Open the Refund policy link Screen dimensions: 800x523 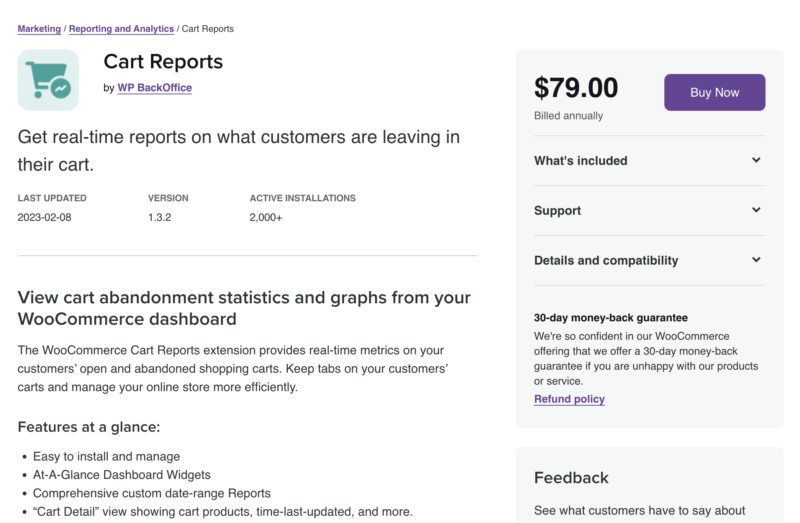point(569,399)
